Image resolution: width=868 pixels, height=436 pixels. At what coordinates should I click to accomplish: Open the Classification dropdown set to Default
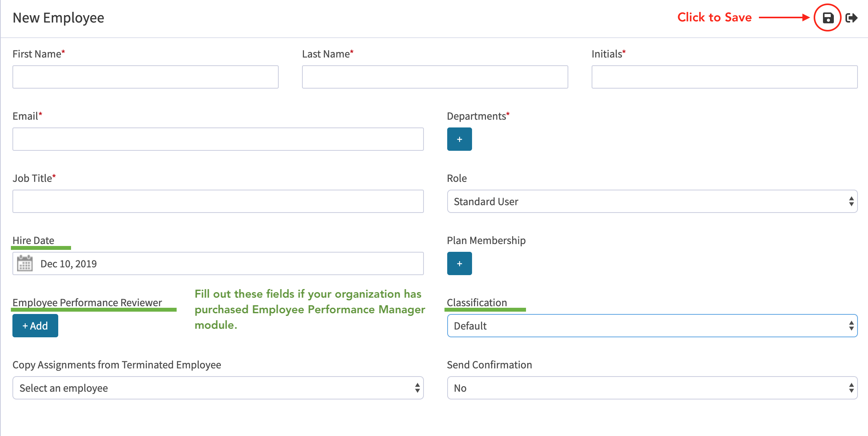tap(652, 326)
